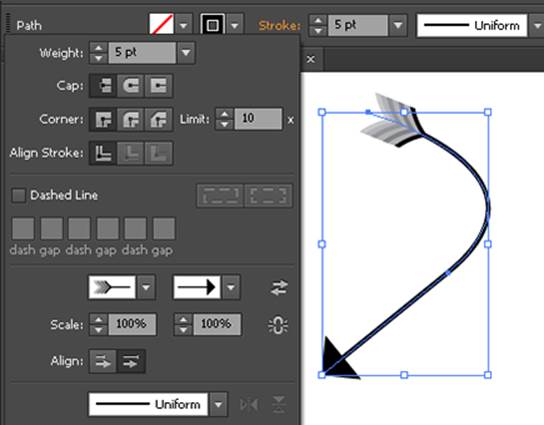Click the stroke color swatch
The image size is (544, 425).
[212, 25]
